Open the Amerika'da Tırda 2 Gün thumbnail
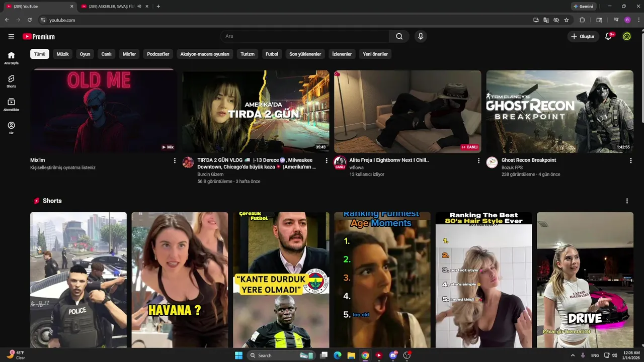Screen dimensions: 644x362 [x=256, y=111]
